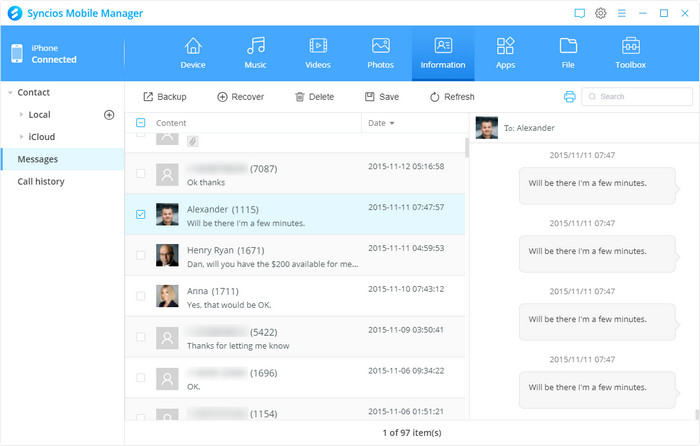The width and height of the screenshot is (700, 446).
Task: Click the '1 of 97 item(s)' status text
Action: [412, 433]
